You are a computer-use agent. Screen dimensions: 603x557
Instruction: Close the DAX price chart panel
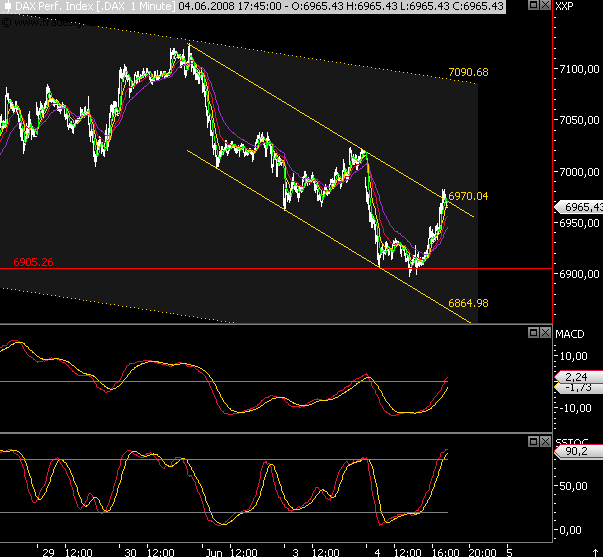(x=545, y=5)
